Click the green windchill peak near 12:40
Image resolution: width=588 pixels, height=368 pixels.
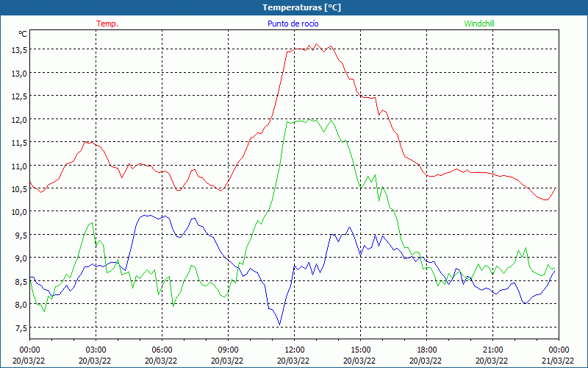point(309,119)
